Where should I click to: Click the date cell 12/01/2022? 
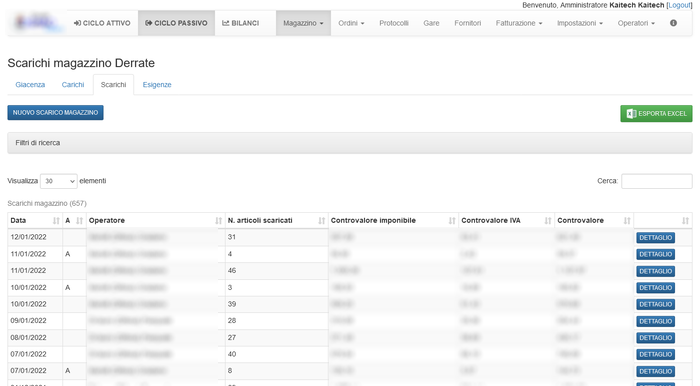[x=29, y=237]
